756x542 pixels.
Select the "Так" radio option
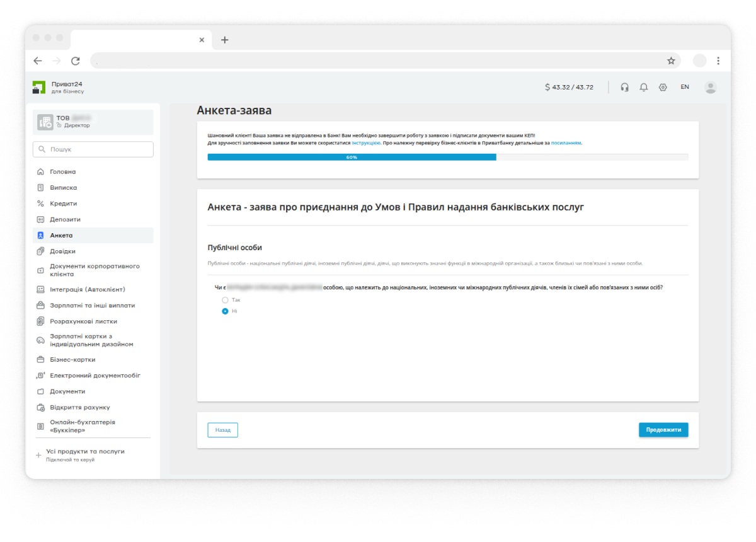pos(225,300)
